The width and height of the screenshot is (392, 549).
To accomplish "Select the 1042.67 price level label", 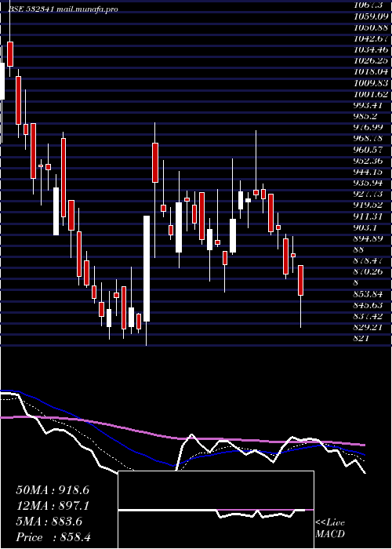I will pyautogui.click(x=372, y=38).
